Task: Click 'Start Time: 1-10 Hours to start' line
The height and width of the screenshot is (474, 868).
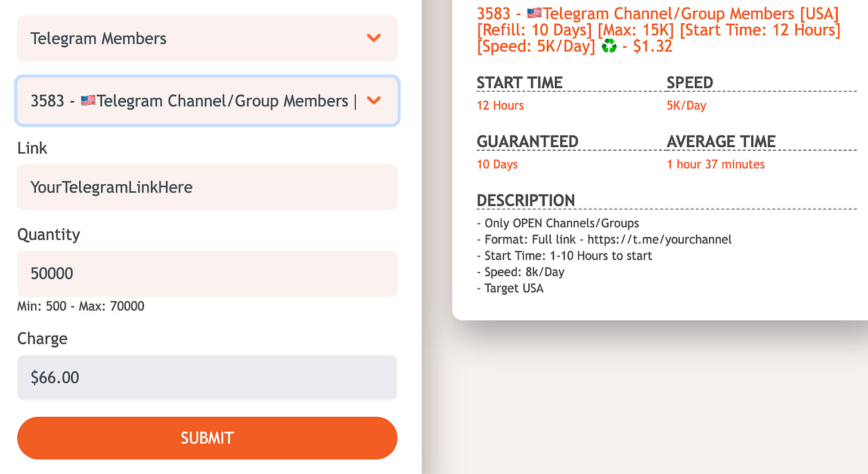Action: pos(565,256)
